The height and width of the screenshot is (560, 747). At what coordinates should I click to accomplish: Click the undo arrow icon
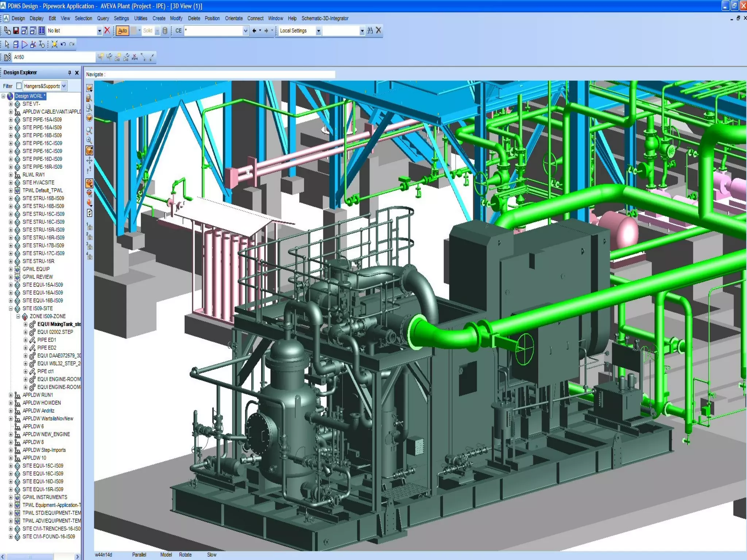[63, 44]
